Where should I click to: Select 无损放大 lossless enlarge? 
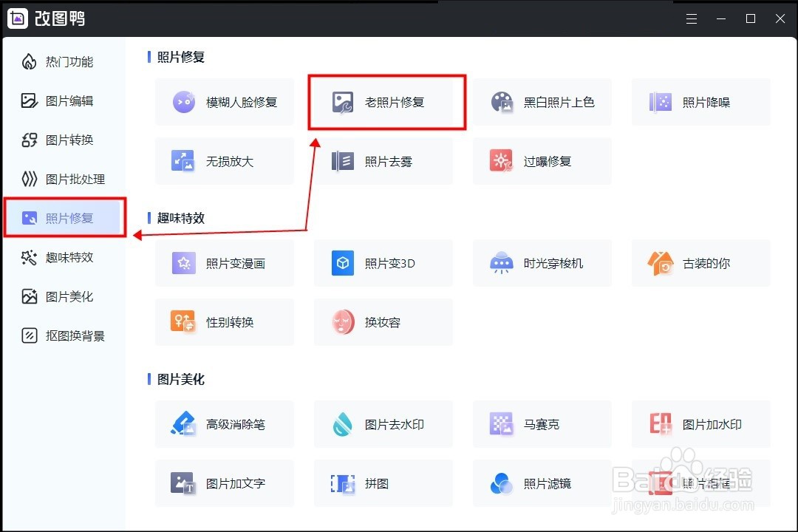tap(224, 161)
